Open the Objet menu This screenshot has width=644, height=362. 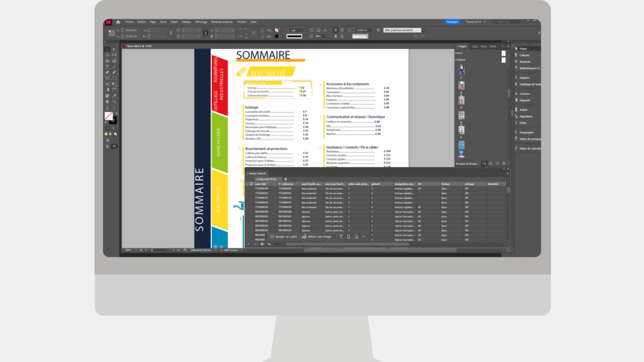pos(174,22)
